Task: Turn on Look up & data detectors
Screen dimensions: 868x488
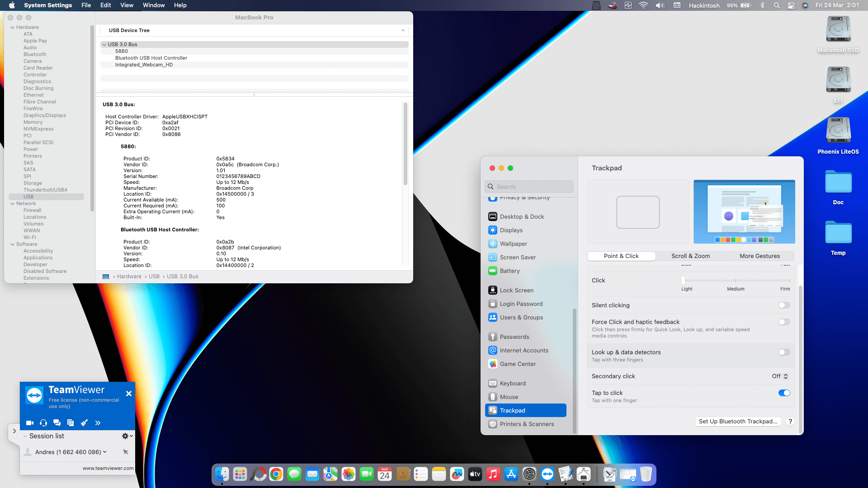Action: coord(784,352)
